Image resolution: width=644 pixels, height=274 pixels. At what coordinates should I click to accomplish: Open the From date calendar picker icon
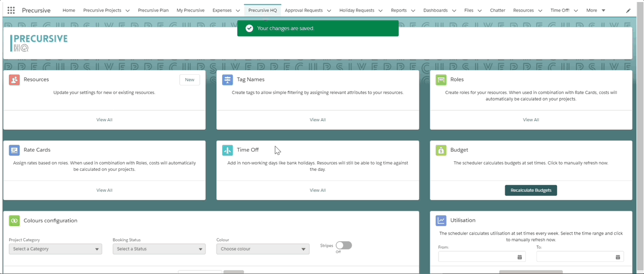(520, 257)
